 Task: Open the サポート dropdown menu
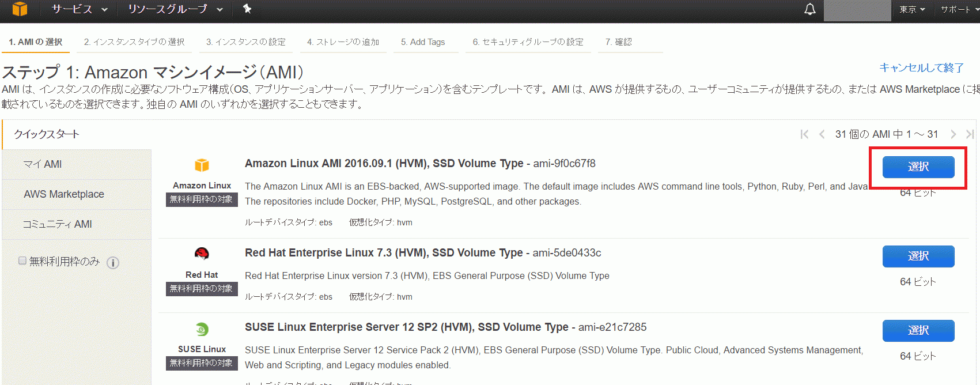click(959, 9)
